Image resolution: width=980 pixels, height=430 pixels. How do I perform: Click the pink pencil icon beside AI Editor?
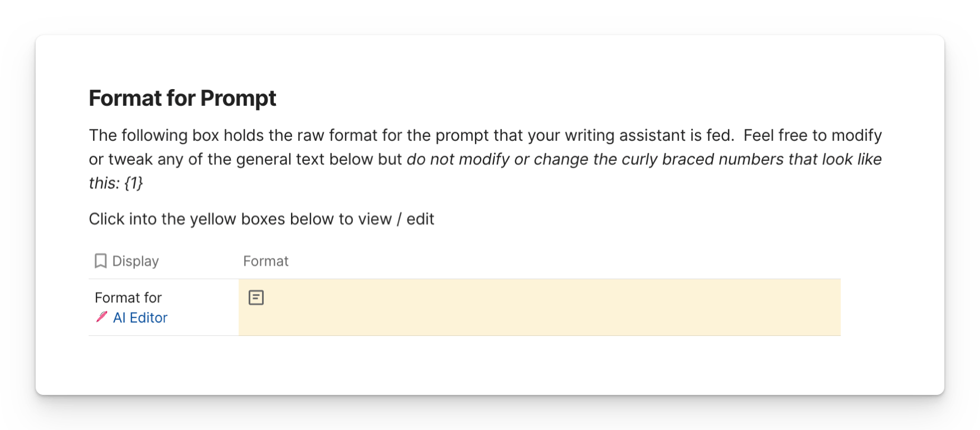tap(101, 317)
